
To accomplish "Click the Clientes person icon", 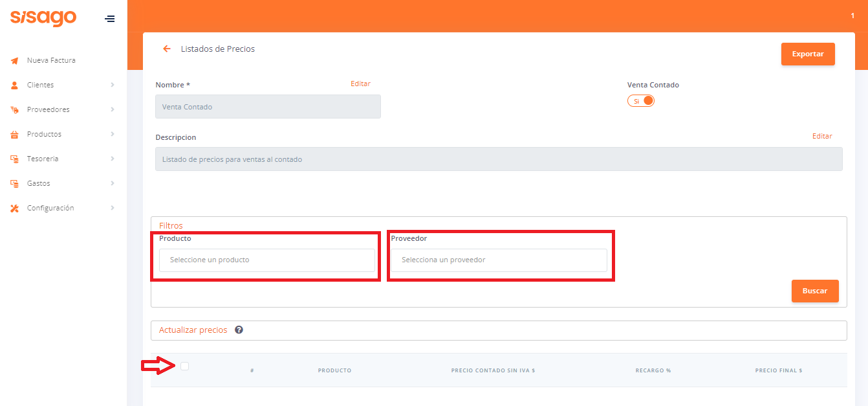I will click(x=14, y=85).
